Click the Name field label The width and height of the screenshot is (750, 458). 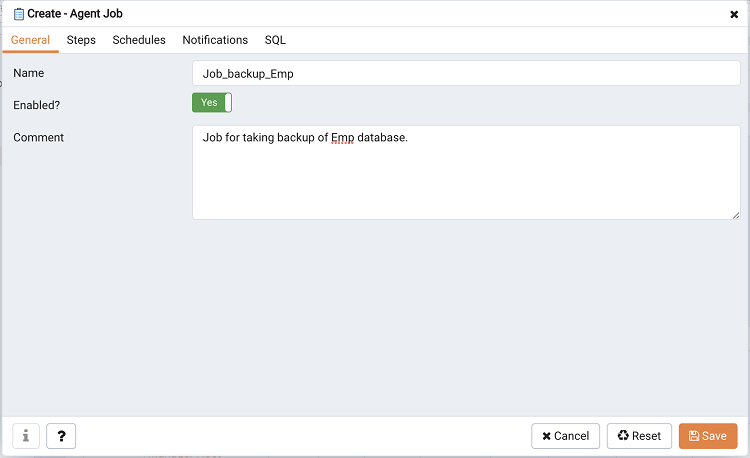[29, 73]
